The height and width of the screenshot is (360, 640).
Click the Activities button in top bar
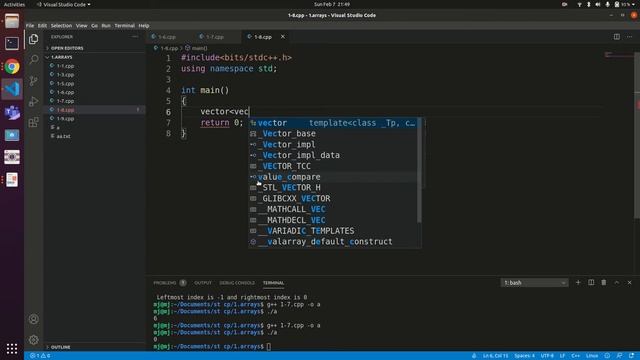[14, 4]
